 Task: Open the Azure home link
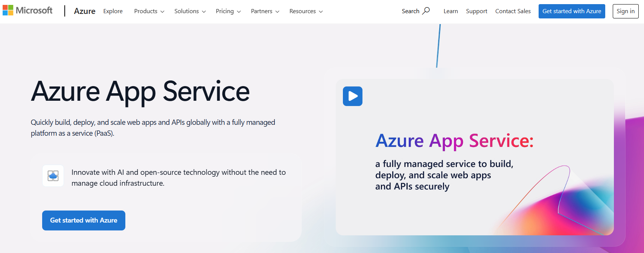tap(85, 11)
